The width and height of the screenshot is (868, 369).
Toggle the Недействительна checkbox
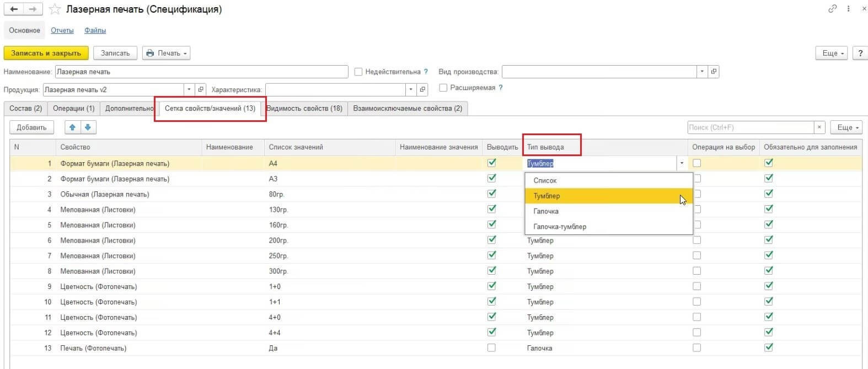(358, 72)
